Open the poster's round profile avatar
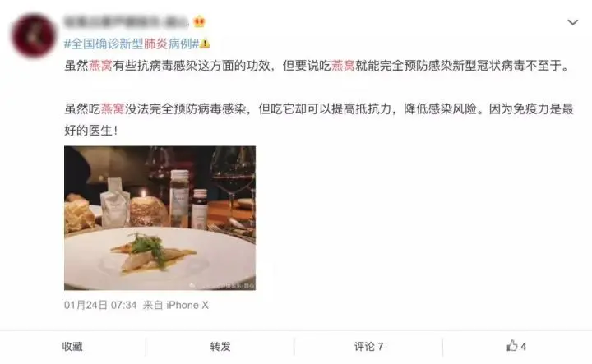Screen dimensions: 592x364 [33, 35]
